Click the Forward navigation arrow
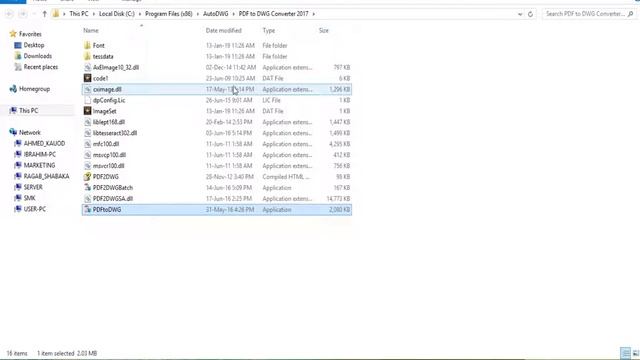 click(x=23, y=14)
